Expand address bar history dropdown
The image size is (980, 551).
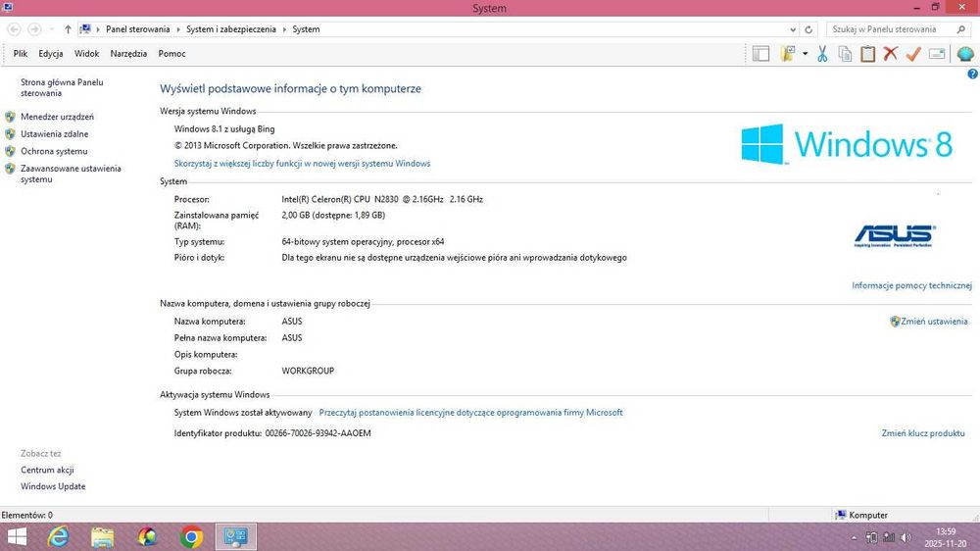tap(793, 29)
